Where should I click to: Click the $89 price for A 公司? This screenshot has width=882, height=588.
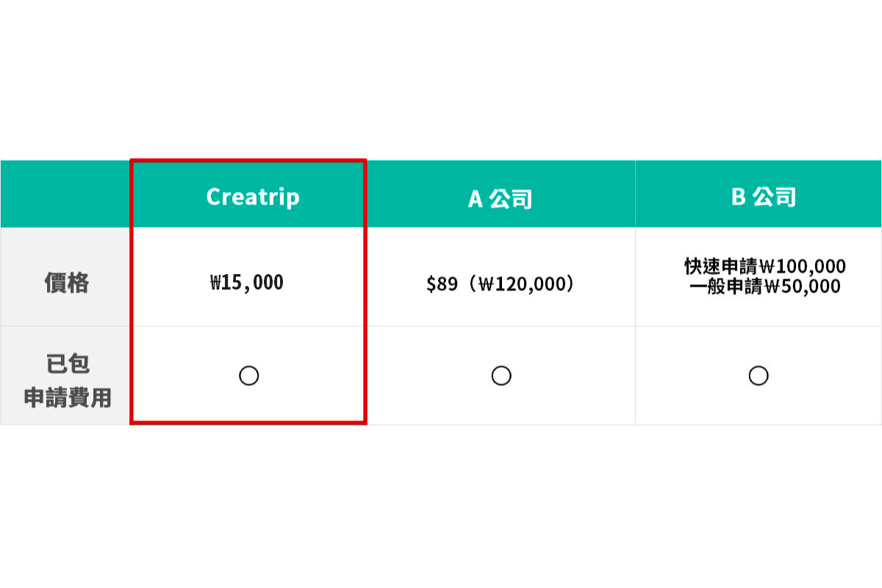coord(442,284)
